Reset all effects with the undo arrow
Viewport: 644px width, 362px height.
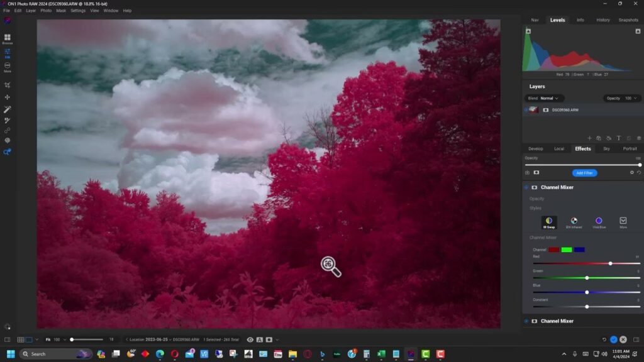(639, 172)
